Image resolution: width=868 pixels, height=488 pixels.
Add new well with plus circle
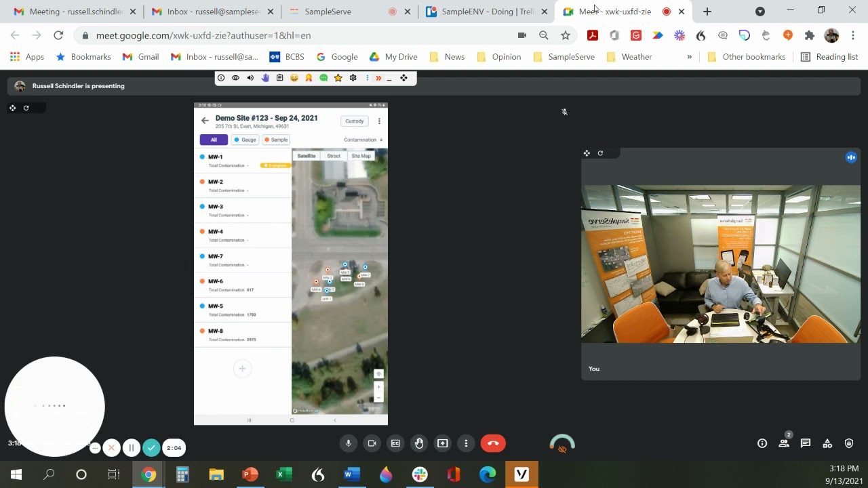(x=242, y=368)
